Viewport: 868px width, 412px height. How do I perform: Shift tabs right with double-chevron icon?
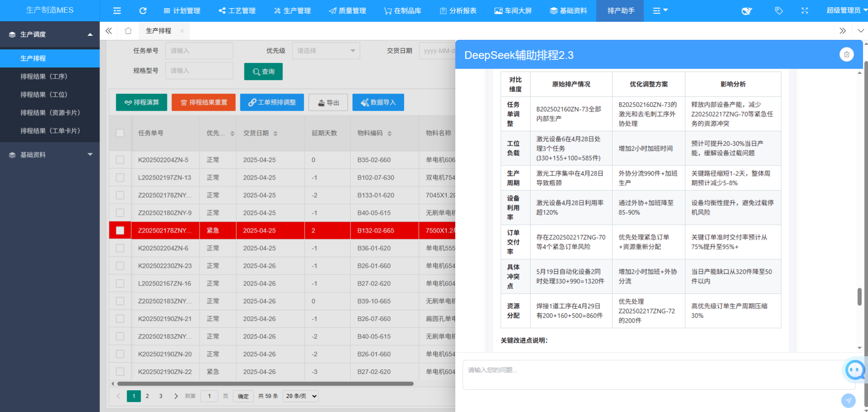click(x=843, y=31)
